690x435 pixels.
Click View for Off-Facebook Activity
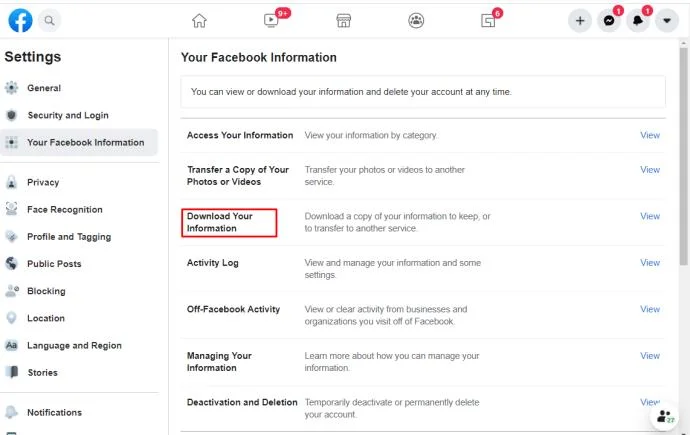click(x=650, y=309)
